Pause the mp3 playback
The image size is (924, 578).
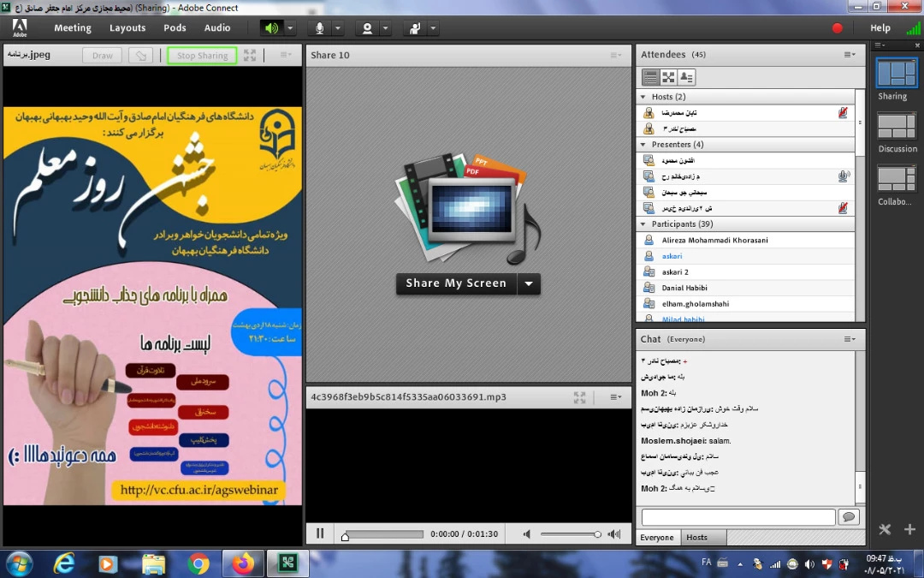tap(320, 533)
